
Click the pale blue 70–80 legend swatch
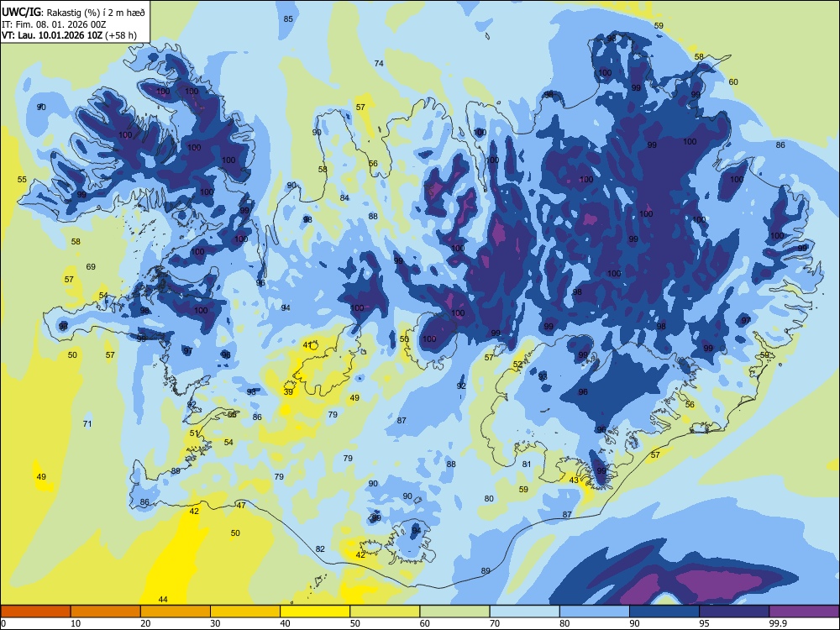point(524,612)
